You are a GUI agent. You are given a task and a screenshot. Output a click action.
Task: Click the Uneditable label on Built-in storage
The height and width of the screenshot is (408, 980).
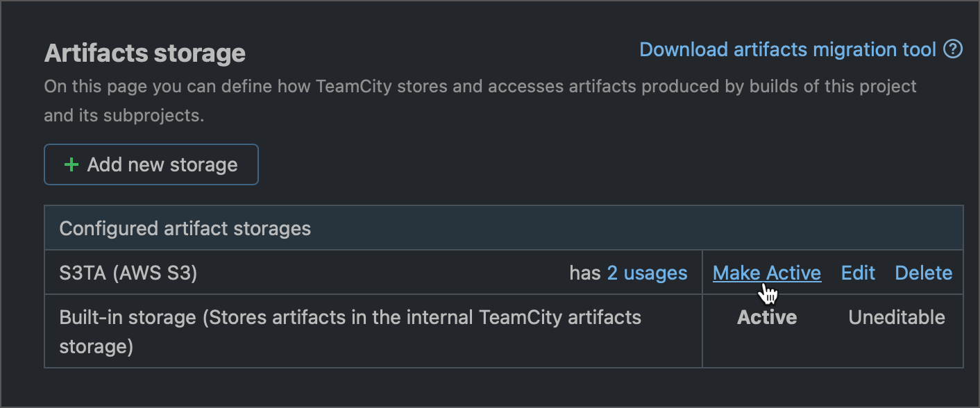coord(896,317)
